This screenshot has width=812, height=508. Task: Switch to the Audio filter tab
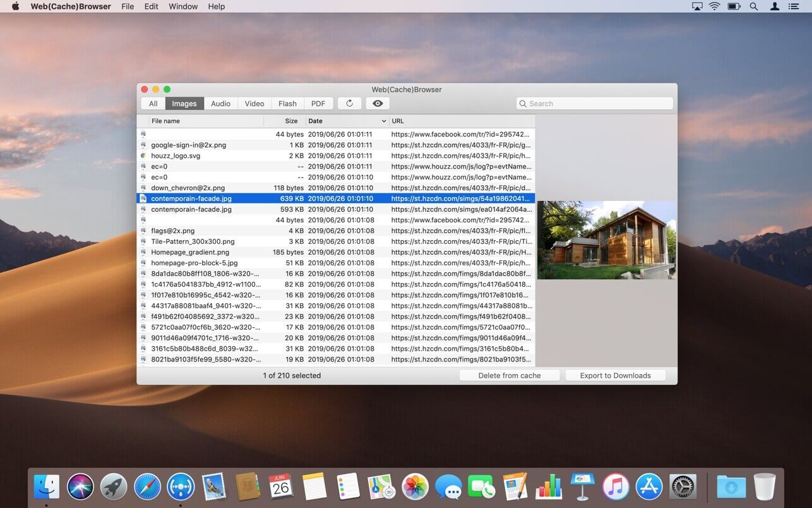coord(220,104)
